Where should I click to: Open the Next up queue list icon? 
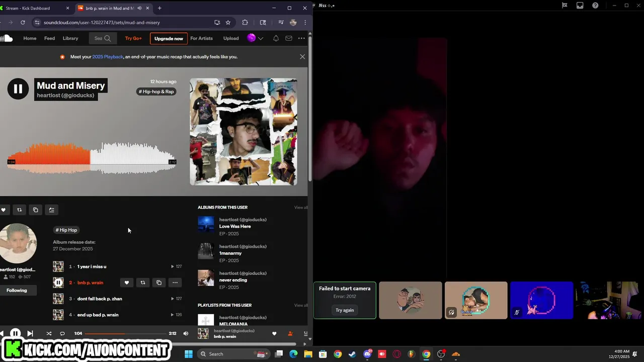click(x=305, y=333)
